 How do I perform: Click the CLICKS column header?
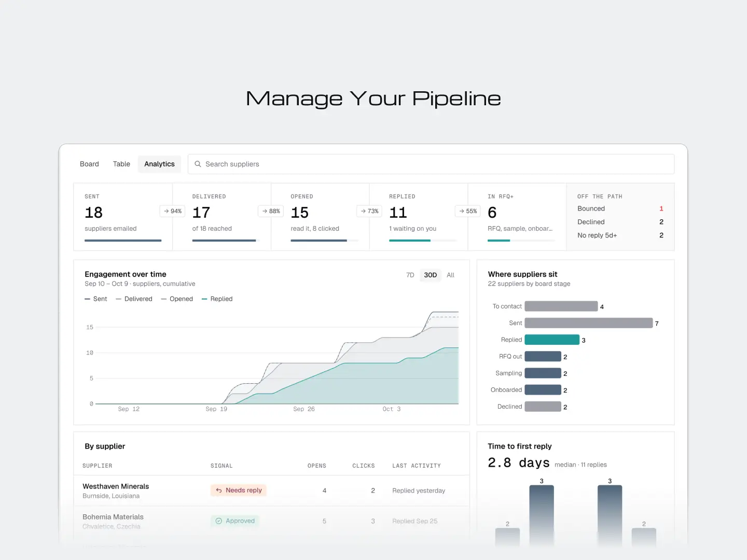[x=364, y=466]
